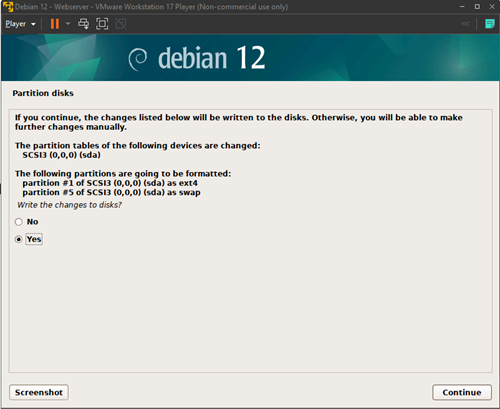Select the Yes radio button
The image size is (500, 409).
(x=19, y=239)
